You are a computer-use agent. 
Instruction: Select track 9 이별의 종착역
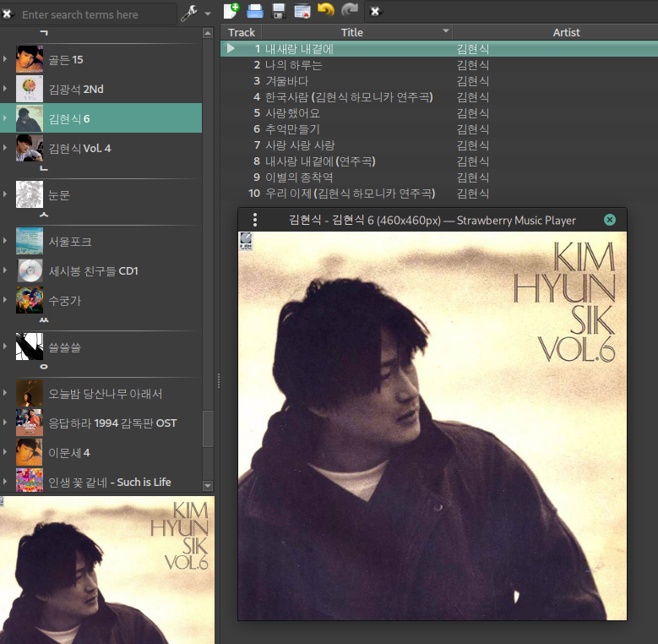click(x=439, y=177)
